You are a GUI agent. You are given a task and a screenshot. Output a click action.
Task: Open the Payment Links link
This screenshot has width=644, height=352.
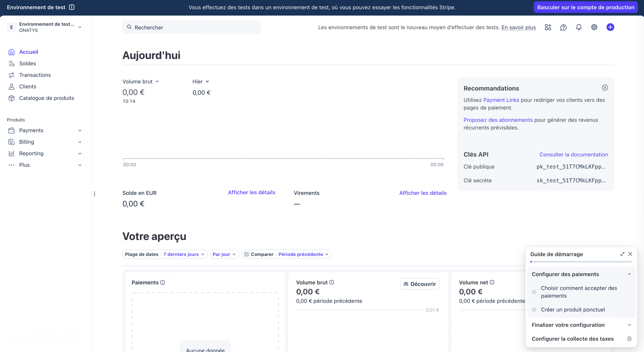pyautogui.click(x=501, y=100)
